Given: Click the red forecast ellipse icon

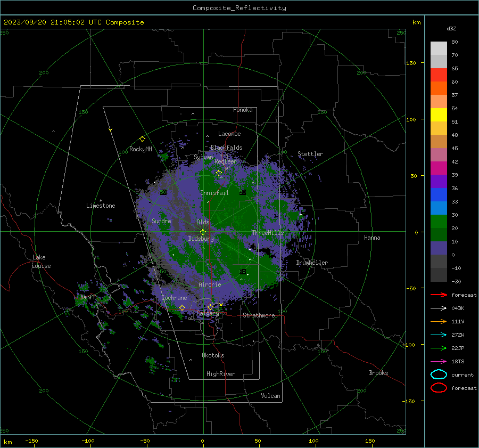Looking at the screenshot, I should point(439,388).
